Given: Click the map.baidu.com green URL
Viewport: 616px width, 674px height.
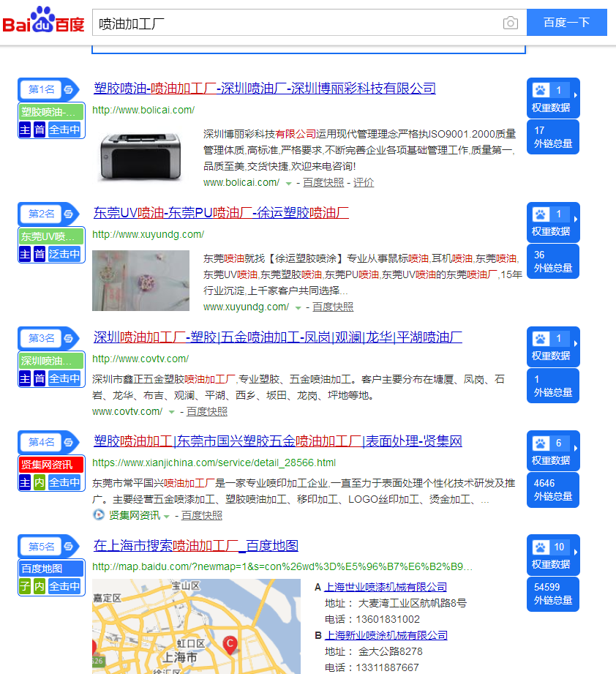Looking at the screenshot, I should point(282,566).
